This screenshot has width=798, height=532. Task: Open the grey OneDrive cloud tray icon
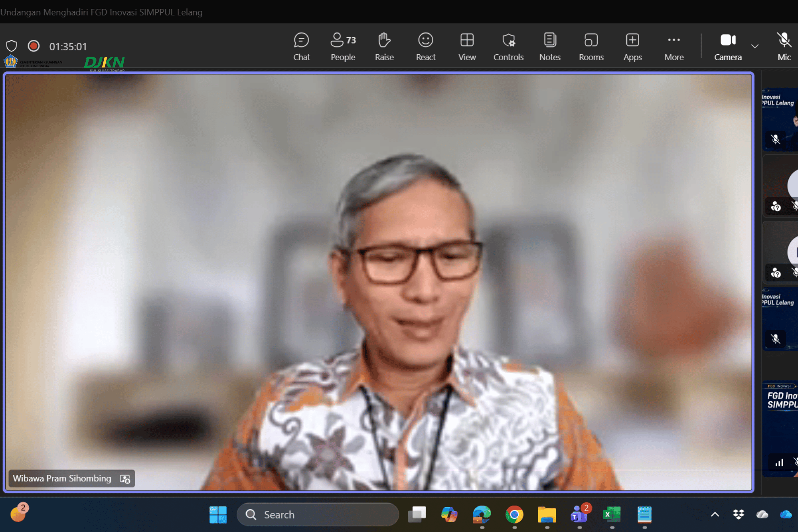(x=762, y=514)
